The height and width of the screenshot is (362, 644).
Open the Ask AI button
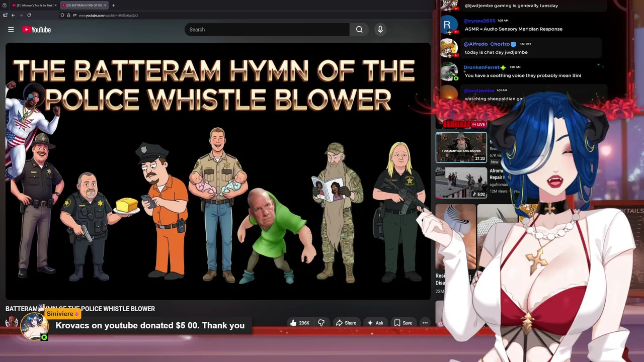(x=375, y=323)
